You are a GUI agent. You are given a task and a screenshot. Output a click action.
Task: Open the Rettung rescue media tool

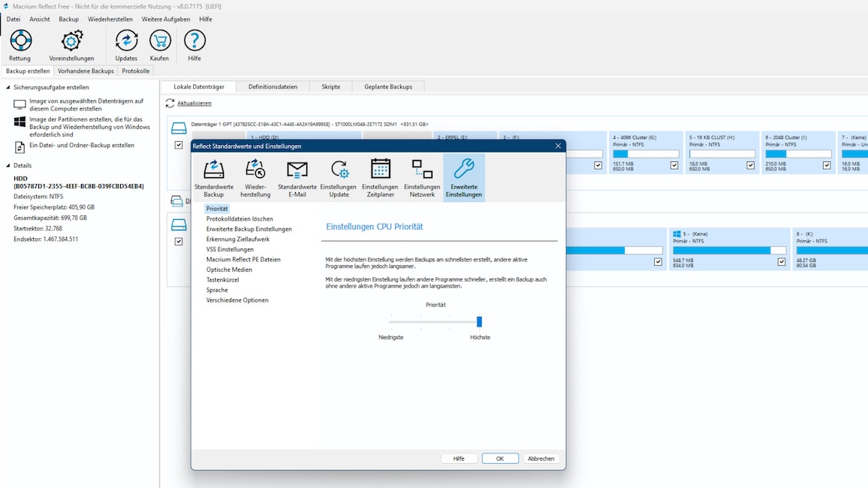(20, 41)
